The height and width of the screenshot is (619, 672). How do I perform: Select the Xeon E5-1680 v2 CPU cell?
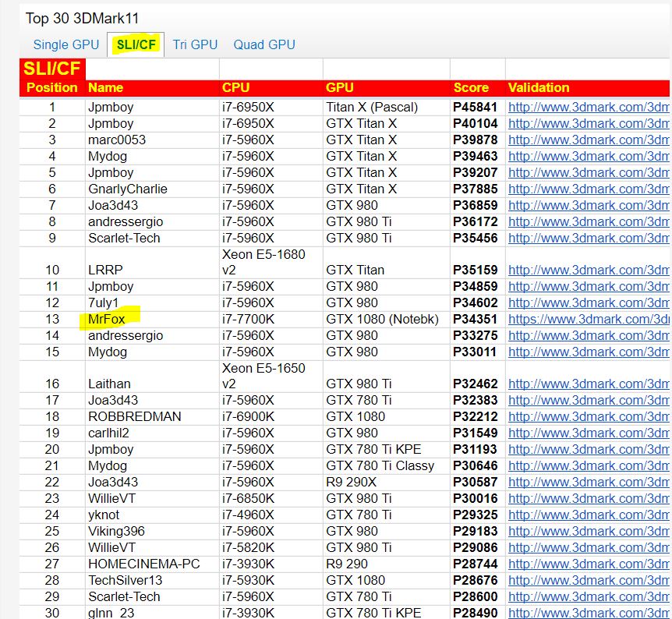tap(271, 263)
